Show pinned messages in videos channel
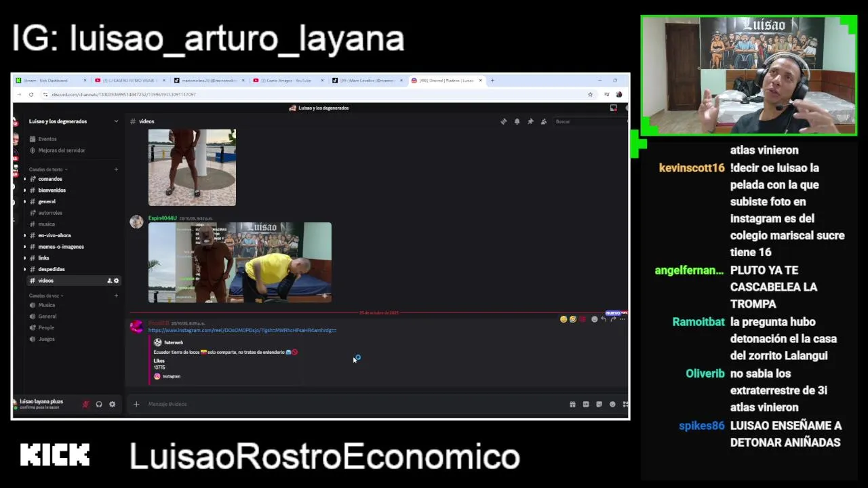The image size is (868, 488). 530,121
